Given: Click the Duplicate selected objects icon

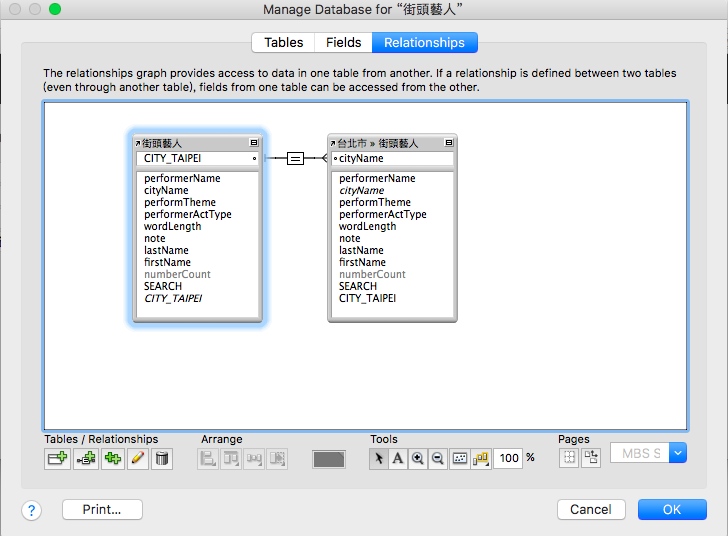Looking at the screenshot, I should [113, 458].
